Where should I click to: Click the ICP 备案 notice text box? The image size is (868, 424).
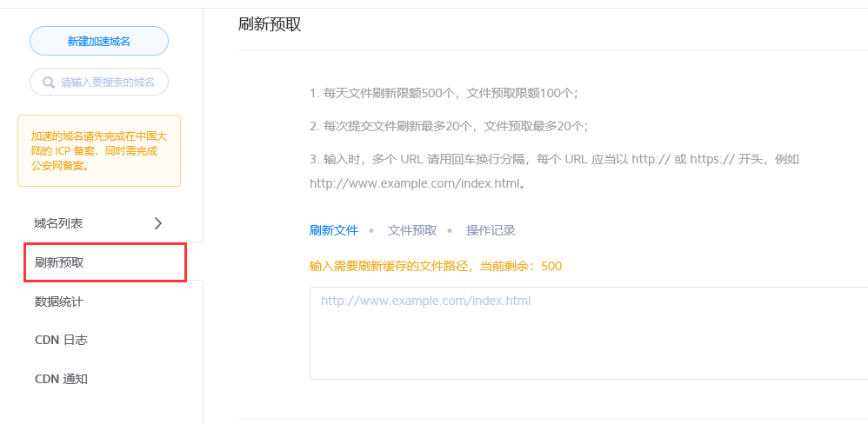99,150
